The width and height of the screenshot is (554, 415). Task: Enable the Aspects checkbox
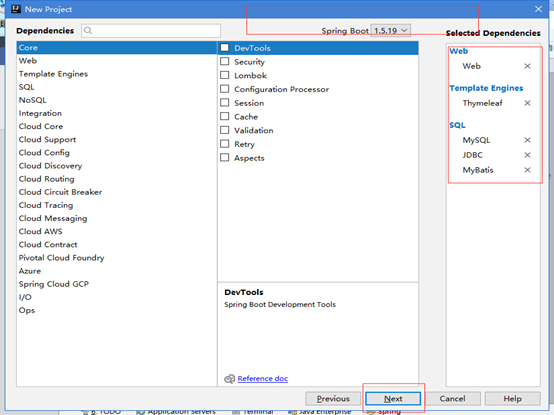[x=225, y=158]
